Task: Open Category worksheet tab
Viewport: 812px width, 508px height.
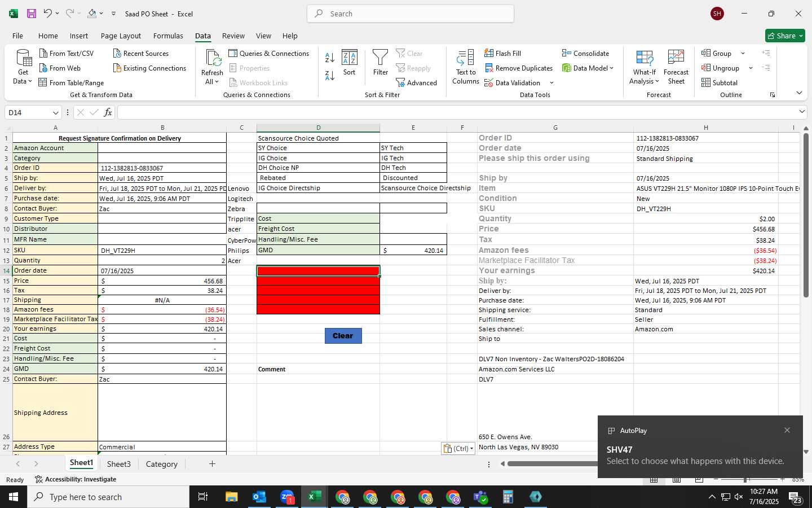Action: click(161, 464)
